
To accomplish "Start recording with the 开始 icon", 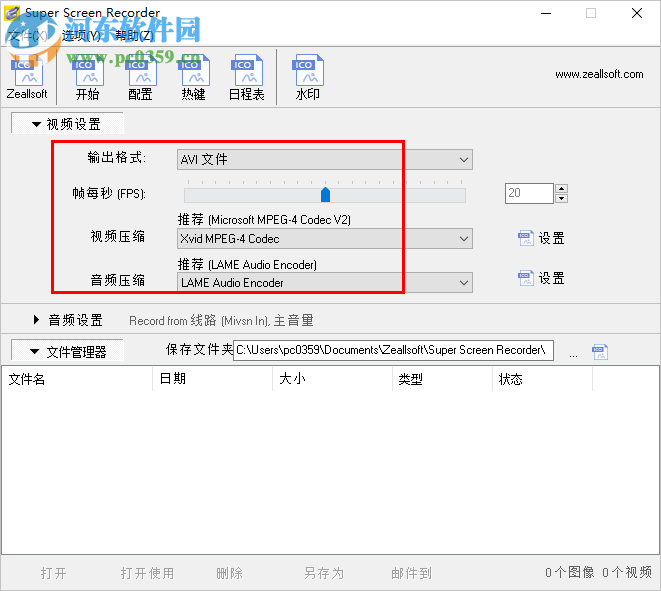I will click(x=87, y=78).
